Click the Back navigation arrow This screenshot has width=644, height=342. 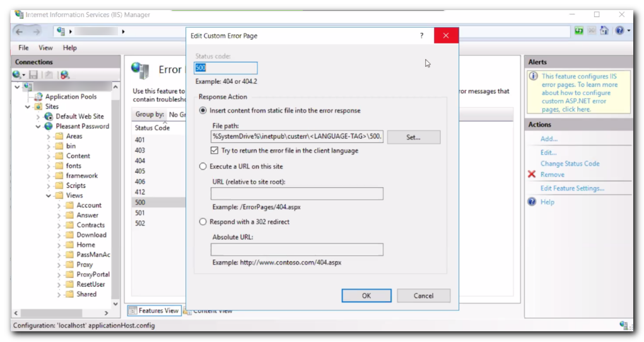[20, 31]
